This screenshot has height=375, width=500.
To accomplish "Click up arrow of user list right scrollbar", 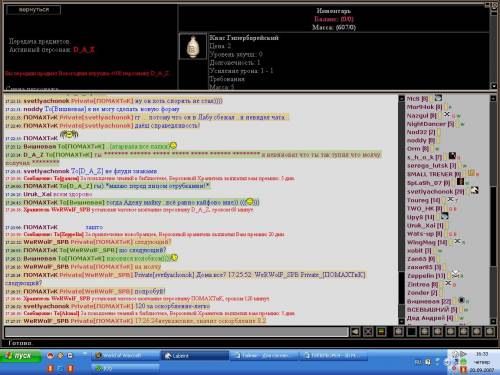I will coord(493,98).
